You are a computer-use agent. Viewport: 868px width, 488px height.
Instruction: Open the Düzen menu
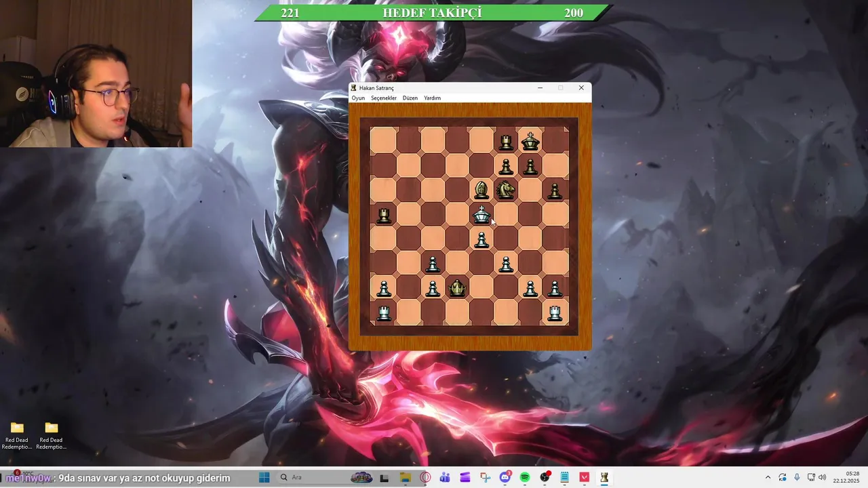tap(410, 98)
